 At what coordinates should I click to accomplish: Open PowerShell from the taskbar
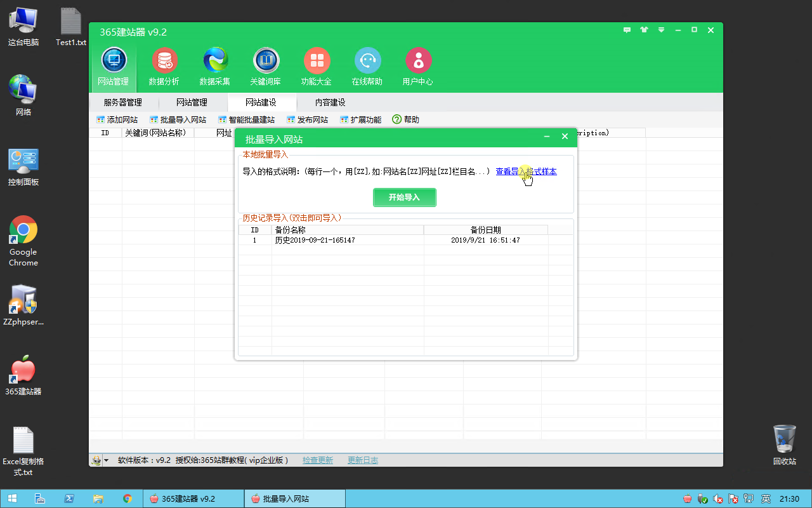(69, 498)
